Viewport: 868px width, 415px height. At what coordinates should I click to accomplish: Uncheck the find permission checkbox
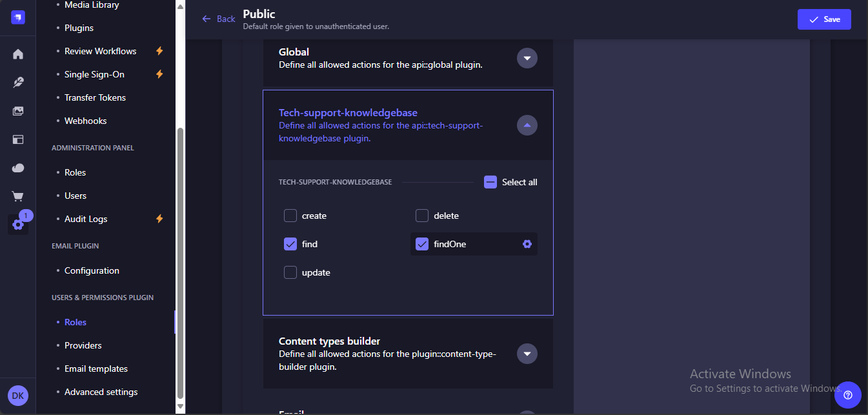pos(290,244)
